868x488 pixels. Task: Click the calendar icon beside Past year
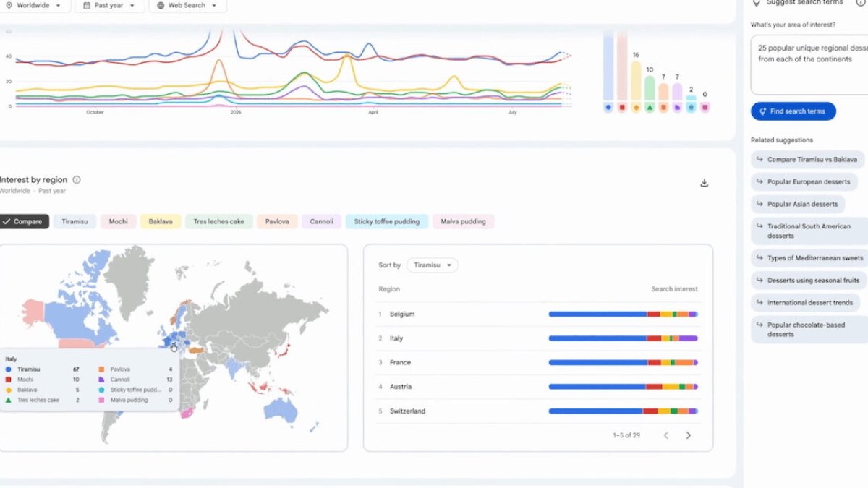87,5
